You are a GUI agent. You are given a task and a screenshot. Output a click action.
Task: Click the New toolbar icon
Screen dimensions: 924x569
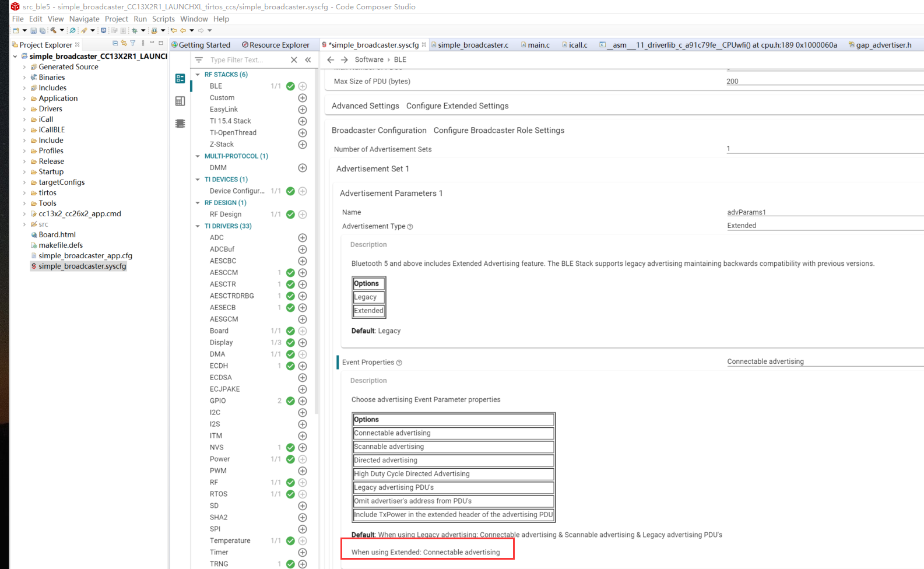(x=16, y=30)
